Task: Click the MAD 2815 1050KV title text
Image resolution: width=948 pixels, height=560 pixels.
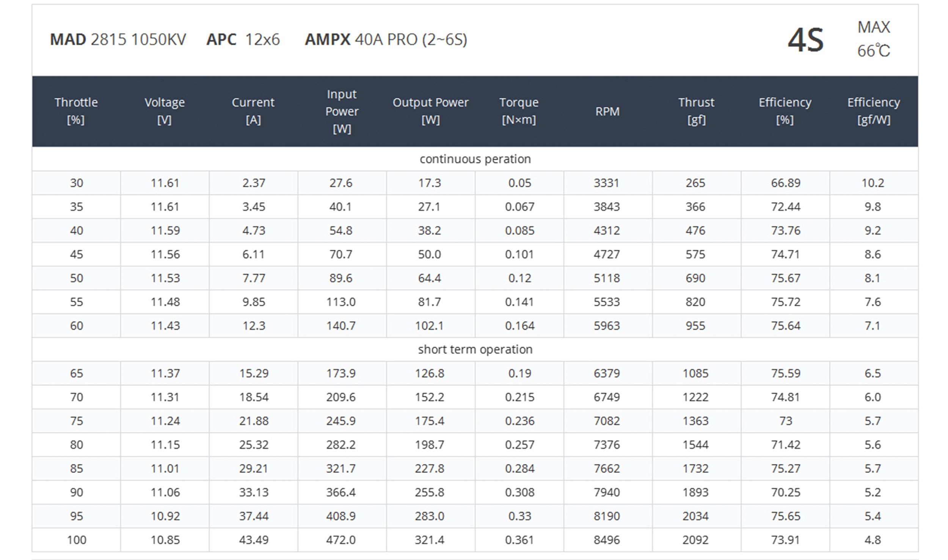Action: pyautogui.click(x=118, y=39)
